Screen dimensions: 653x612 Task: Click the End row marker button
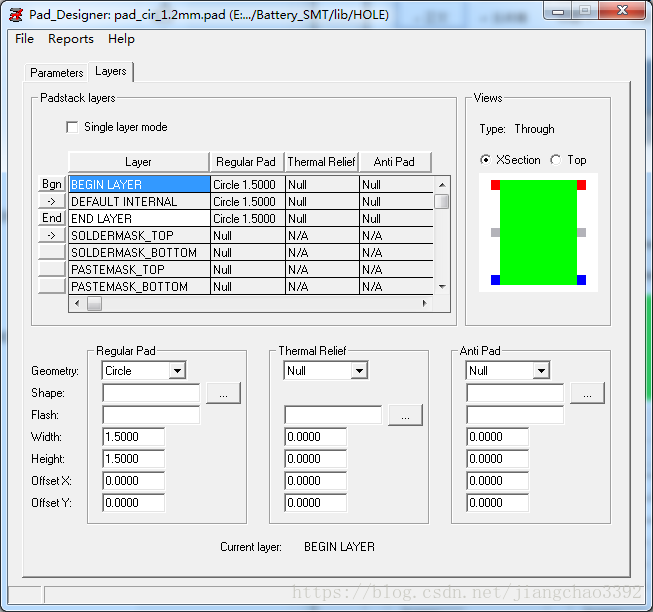click(52, 218)
